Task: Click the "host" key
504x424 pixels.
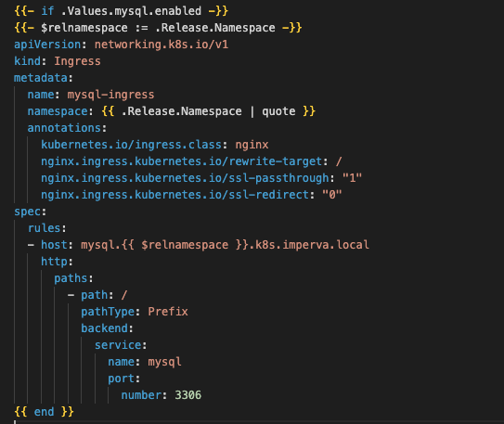Action: pos(54,245)
